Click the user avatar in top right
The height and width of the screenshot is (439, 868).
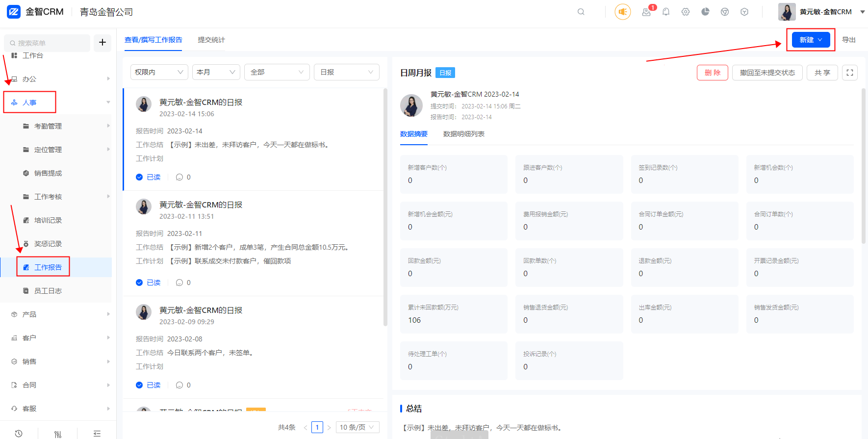(x=787, y=12)
